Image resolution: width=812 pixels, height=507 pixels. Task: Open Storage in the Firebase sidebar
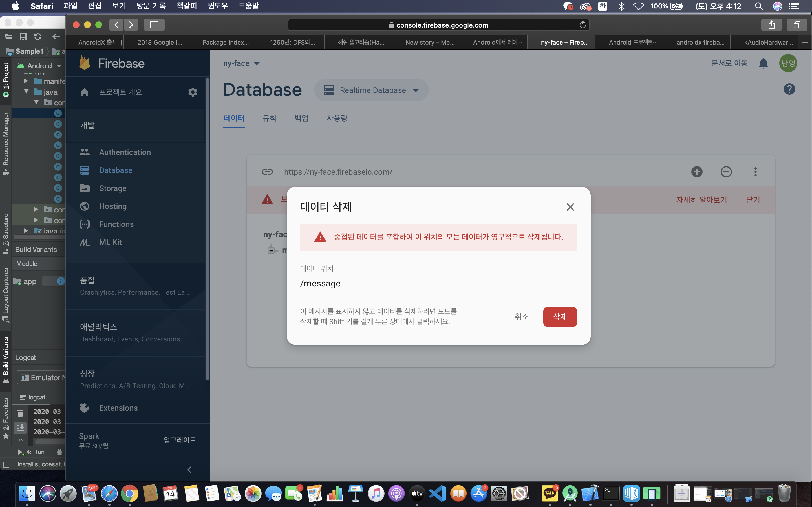pos(113,188)
